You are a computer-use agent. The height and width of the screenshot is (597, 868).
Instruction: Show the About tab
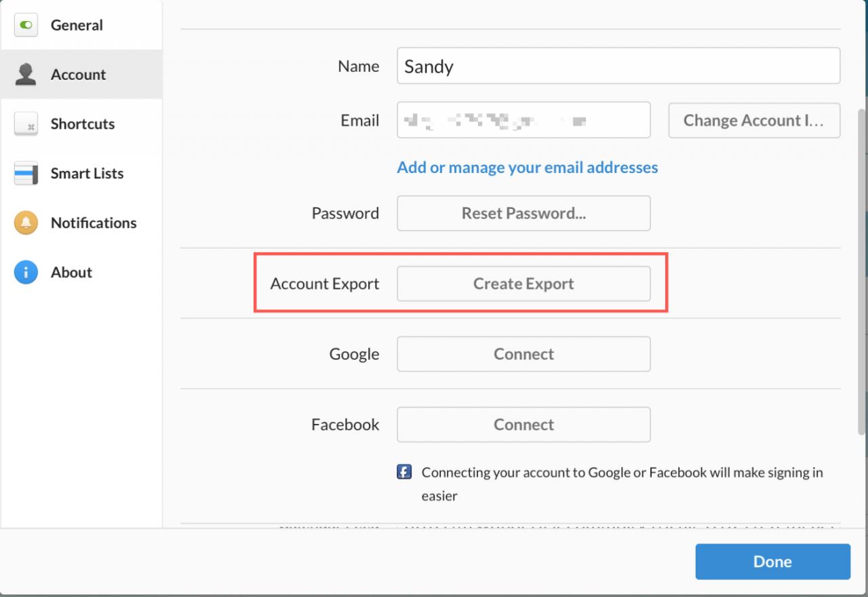click(x=81, y=273)
